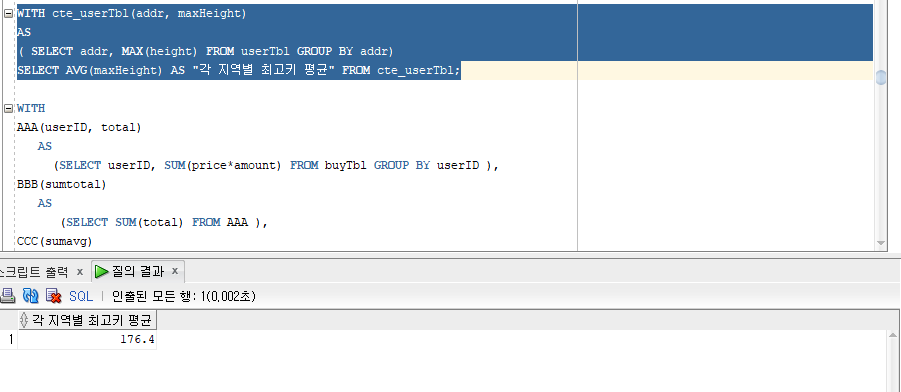Image resolution: width=901 pixels, height=392 pixels.
Task: Delete row icon with red X
Action: point(53,296)
